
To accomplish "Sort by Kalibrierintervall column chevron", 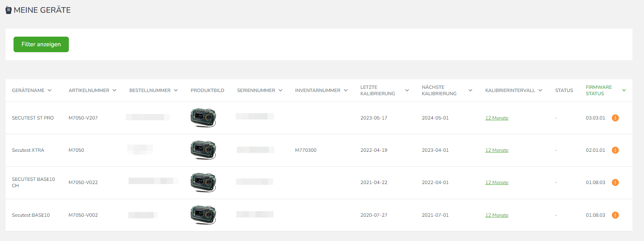I will 541,90.
